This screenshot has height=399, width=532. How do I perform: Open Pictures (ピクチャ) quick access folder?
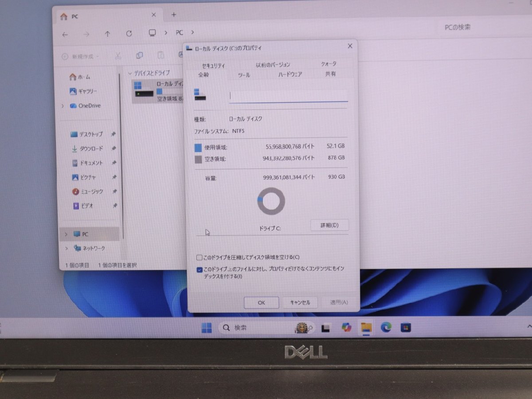coord(83,177)
